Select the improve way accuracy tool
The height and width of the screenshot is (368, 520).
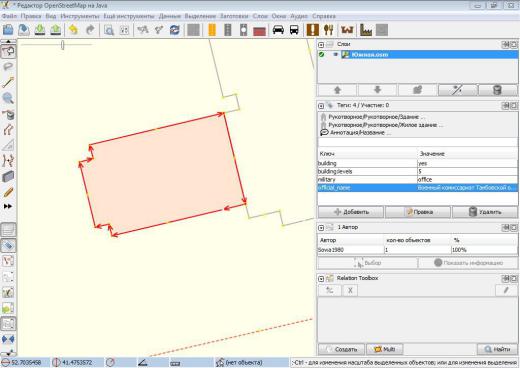[8, 161]
